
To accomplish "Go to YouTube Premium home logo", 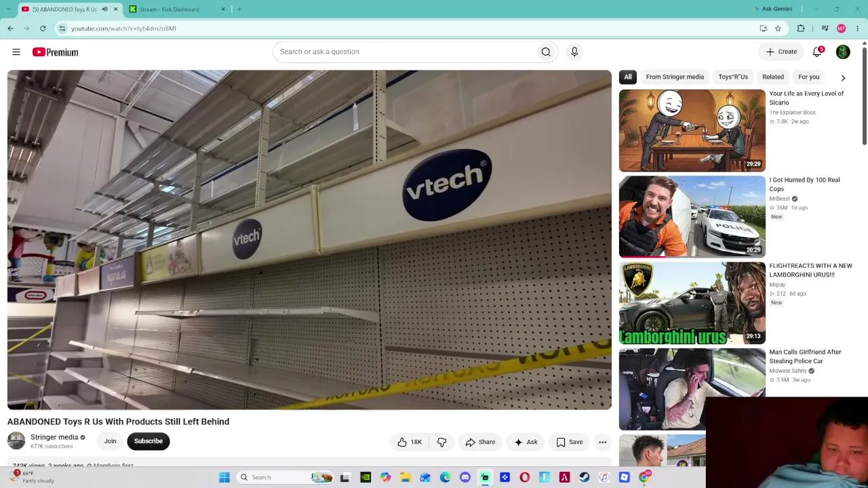I will coord(55,52).
